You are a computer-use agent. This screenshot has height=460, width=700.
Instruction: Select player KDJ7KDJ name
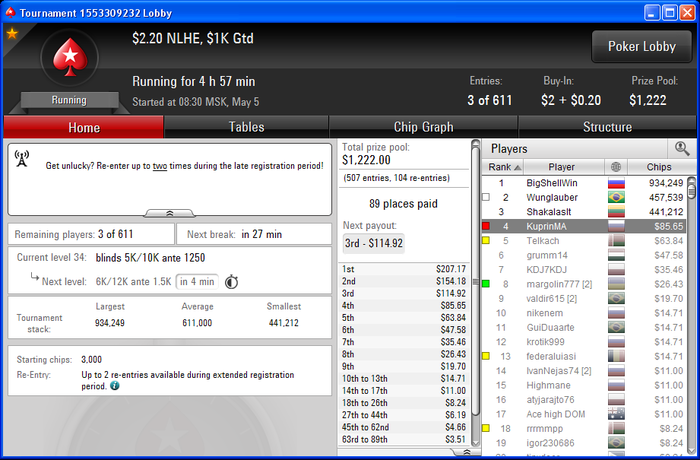[546, 270]
